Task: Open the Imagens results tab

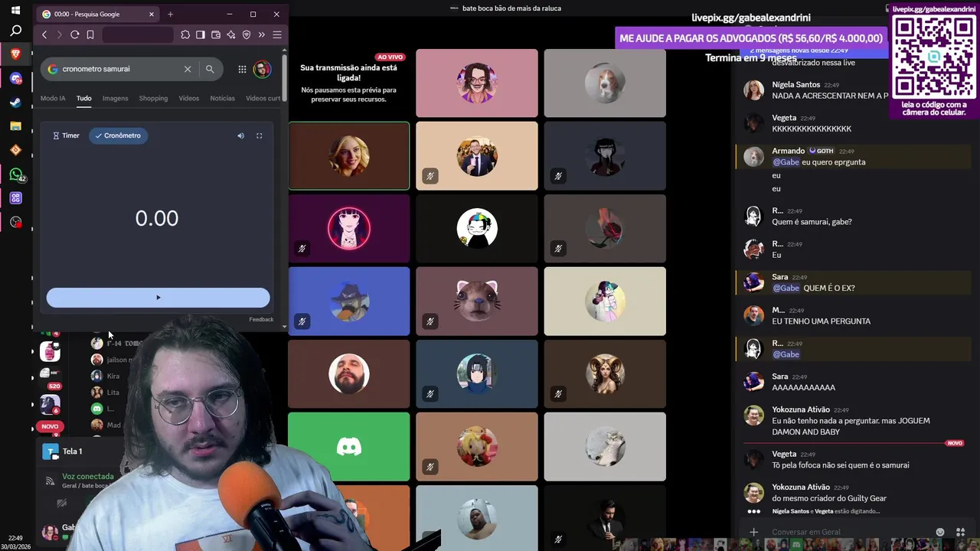Action: coord(115,98)
